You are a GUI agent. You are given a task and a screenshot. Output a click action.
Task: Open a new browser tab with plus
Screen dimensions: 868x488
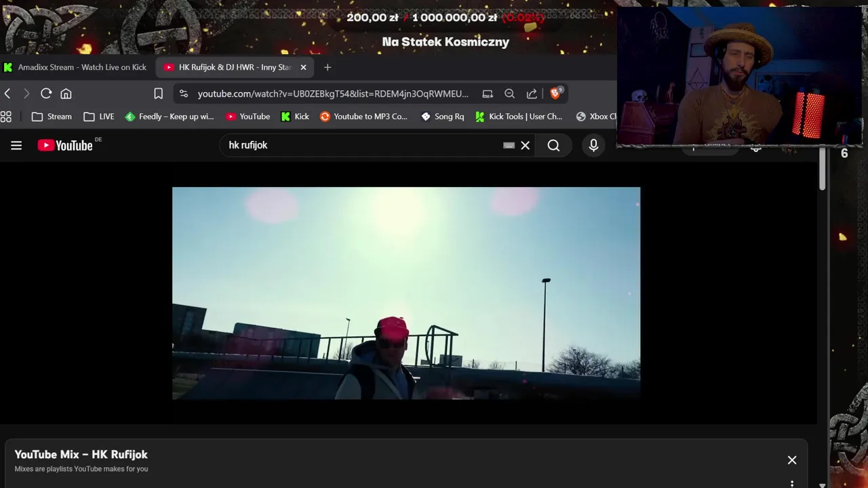[328, 67]
